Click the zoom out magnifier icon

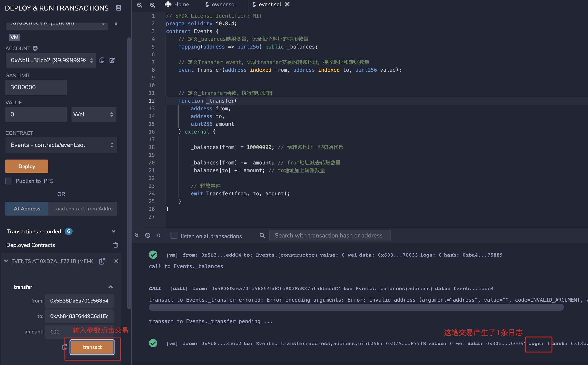[140, 5]
